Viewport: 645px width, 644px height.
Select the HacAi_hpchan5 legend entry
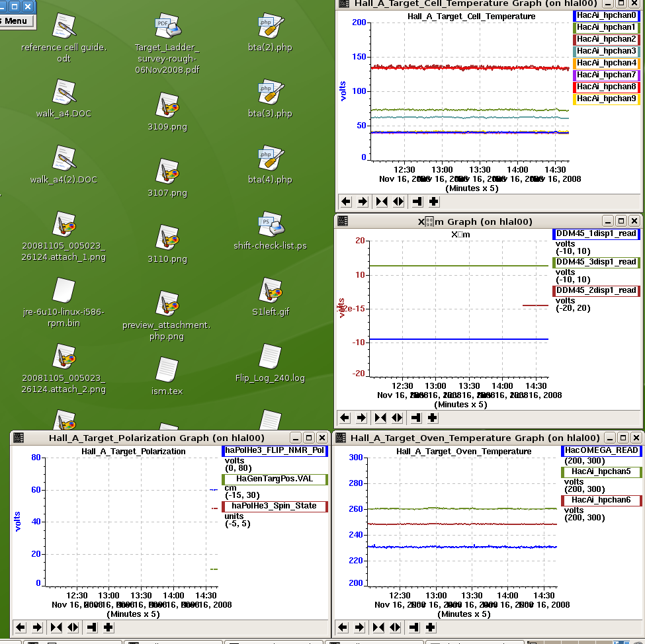(601, 471)
